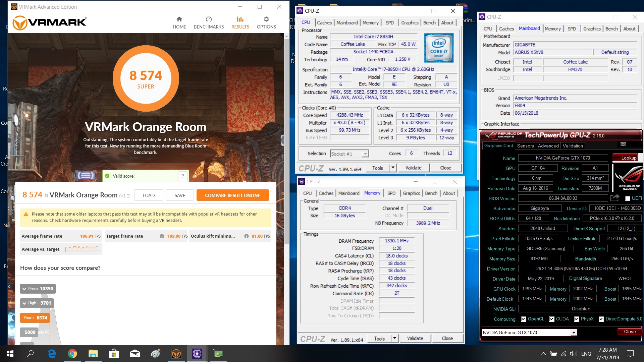Switch to Sensors tab in GPU-Z

click(x=525, y=146)
